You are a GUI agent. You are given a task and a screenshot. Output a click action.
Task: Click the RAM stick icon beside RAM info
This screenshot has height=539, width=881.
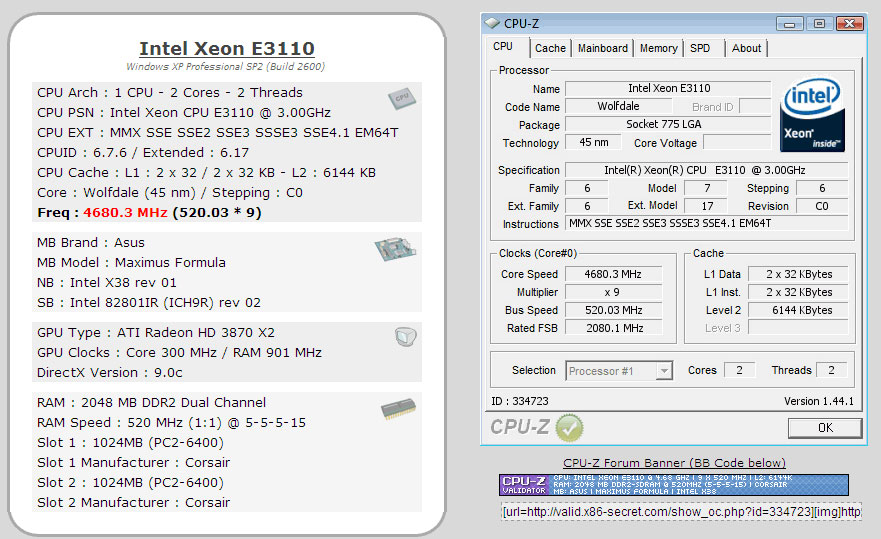click(x=398, y=409)
